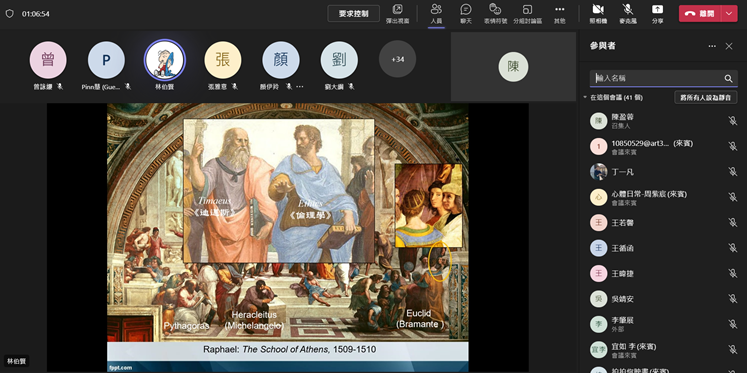Select participant 丁一凡 in the list
The image size is (747, 373).
662,171
